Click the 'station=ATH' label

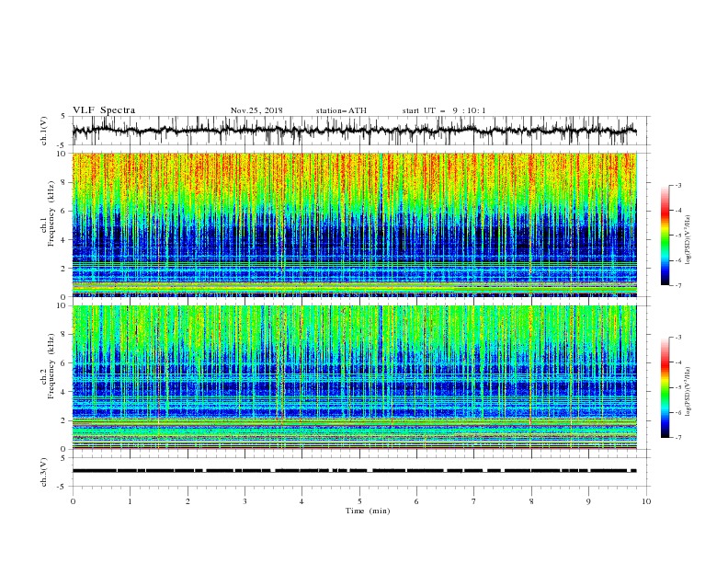point(341,110)
